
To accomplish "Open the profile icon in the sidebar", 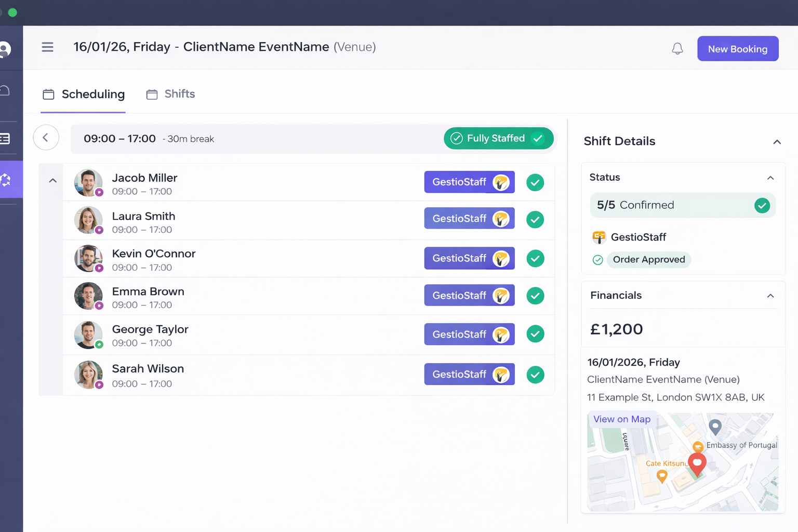I will click(x=5, y=49).
